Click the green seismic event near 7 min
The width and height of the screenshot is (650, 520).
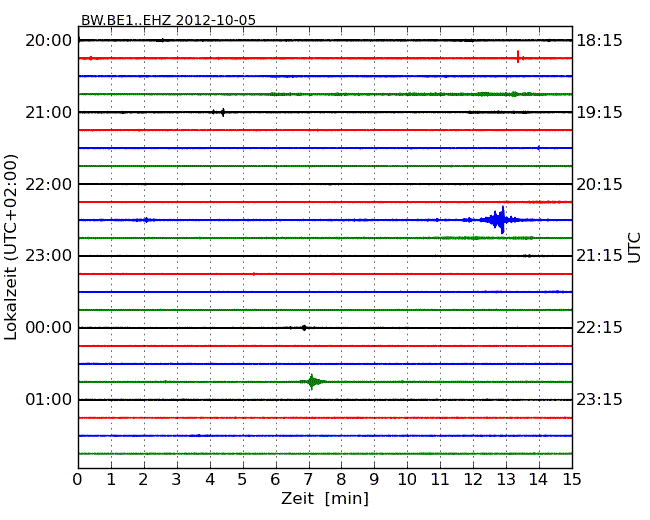pos(312,382)
